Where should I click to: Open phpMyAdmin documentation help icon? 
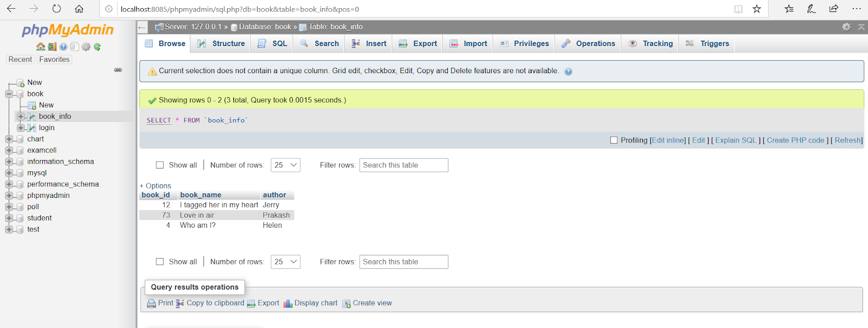pyautogui.click(x=63, y=47)
